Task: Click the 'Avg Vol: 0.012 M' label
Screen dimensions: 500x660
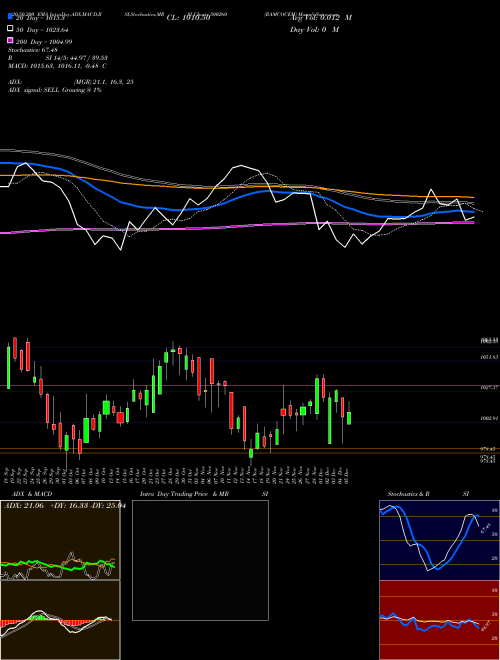Action: tap(321, 18)
